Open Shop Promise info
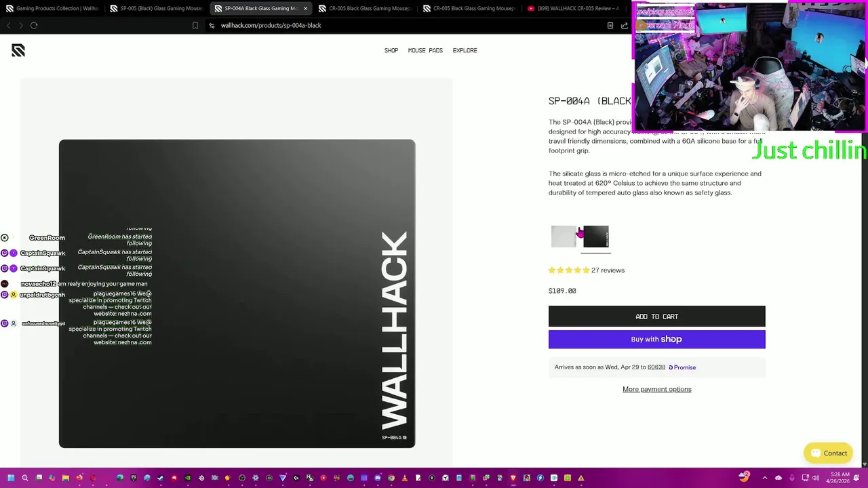This screenshot has width=868, height=488. [x=682, y=367]
